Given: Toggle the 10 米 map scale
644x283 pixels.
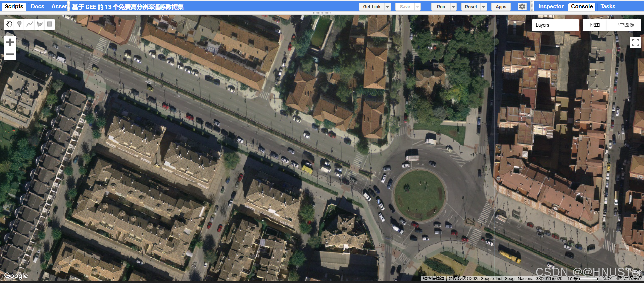Looking at the screenshot, I should pos(583,279).
